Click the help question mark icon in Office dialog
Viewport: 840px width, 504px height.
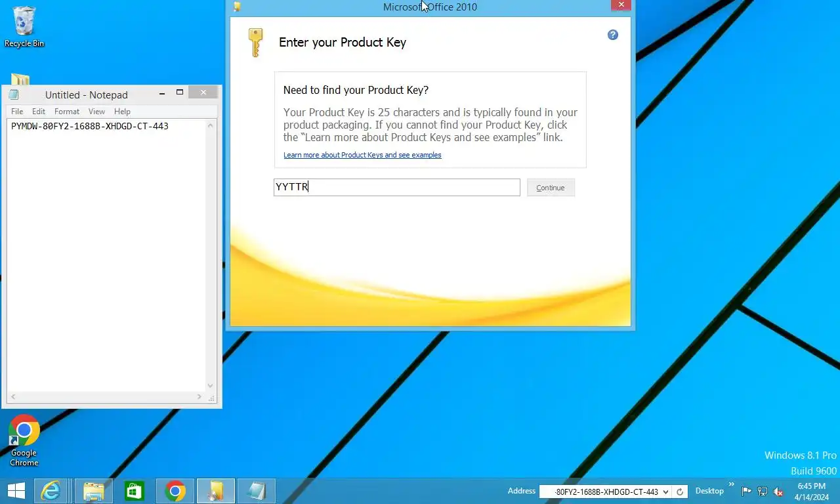pyautogui.click(x=613, y=35)
